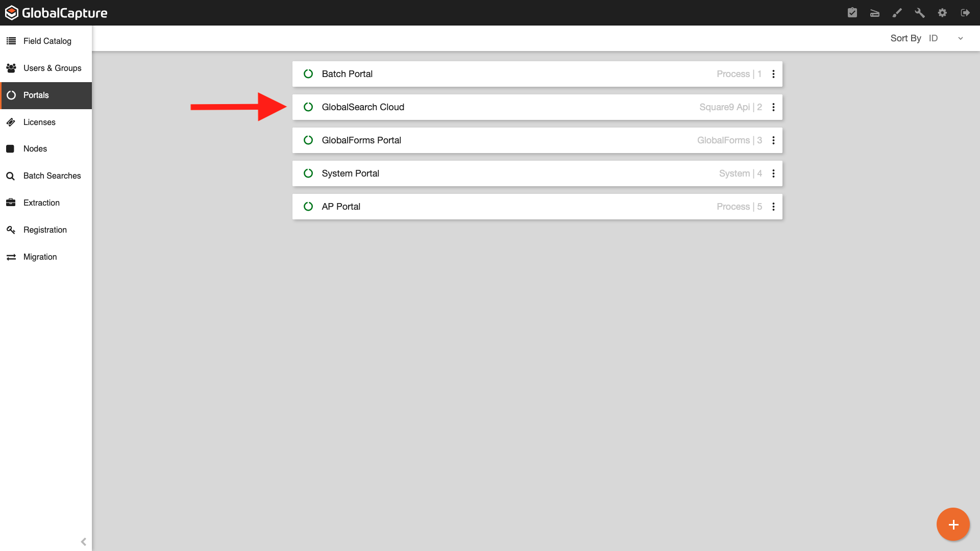Open settings via the gear icon

tap(942, 13)
